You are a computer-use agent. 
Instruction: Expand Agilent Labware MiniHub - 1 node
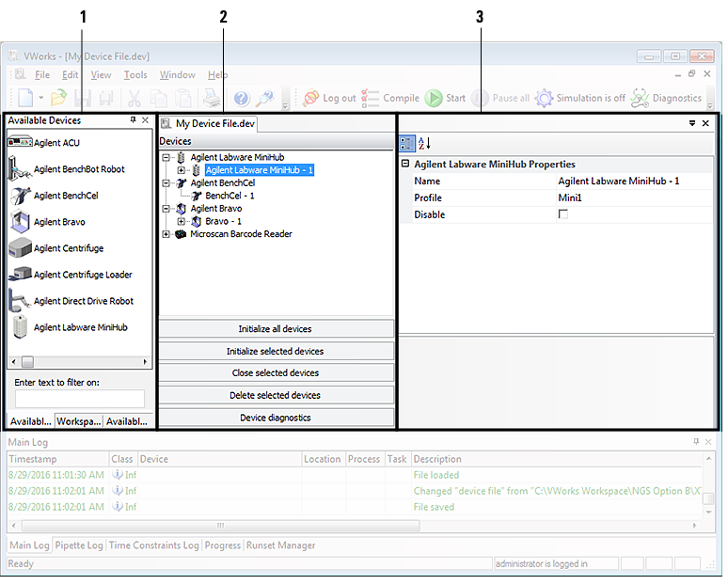click(x=182, y=170)
